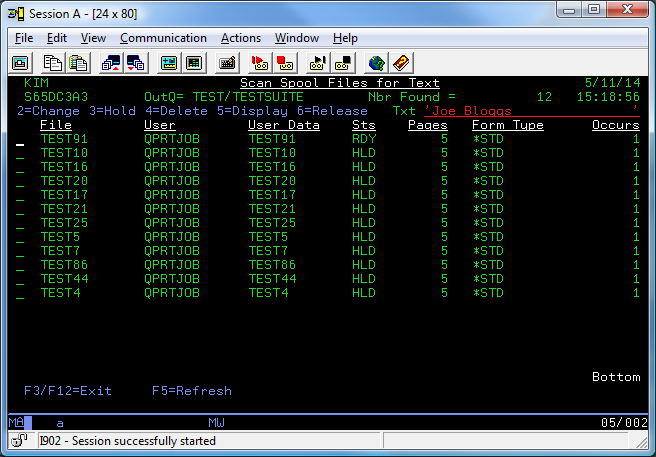The height and width of the screenshot is (457, 656).
Task: Click the Copy toolbar icon
Action: pyautogui.click(x=52, y=62)
